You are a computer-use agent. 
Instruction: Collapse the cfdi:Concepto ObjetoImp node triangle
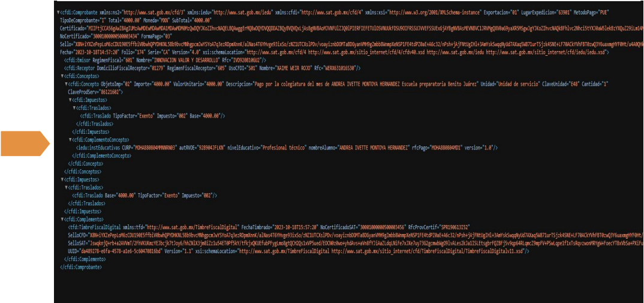point(65,84)
